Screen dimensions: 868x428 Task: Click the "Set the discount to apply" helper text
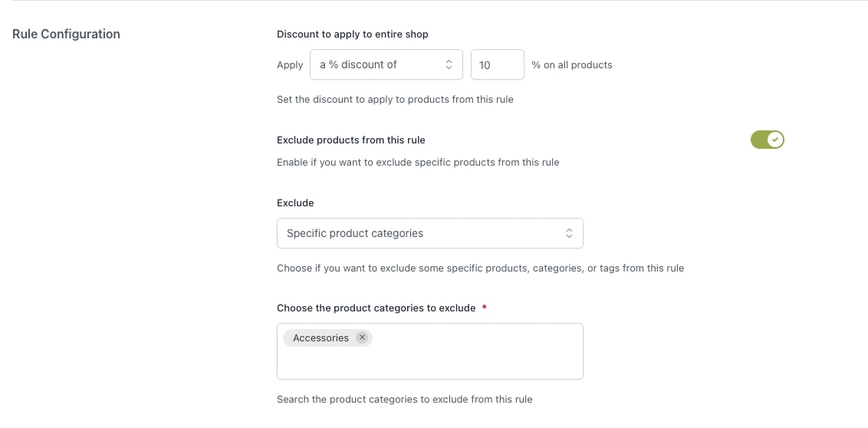pyautogui.click(x=395, y=99)
